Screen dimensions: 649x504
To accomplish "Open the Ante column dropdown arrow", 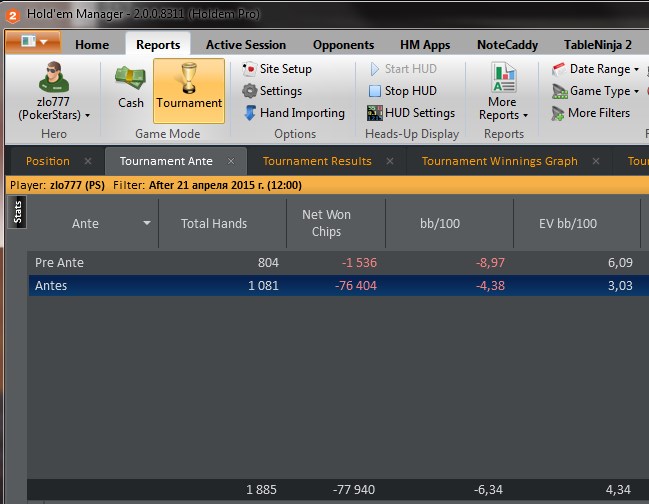I will pos(147,223).
